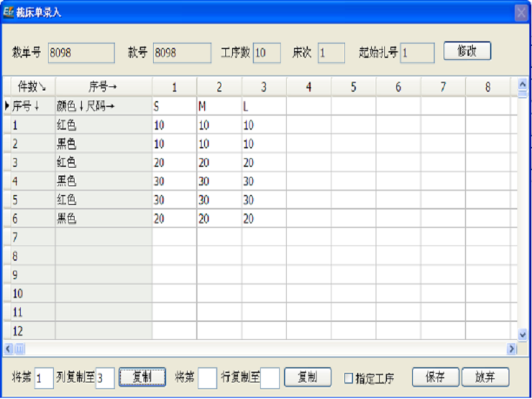The image size is (532, 399).
Task: Click the 列复制至 destination field
Action: point(104,378)
